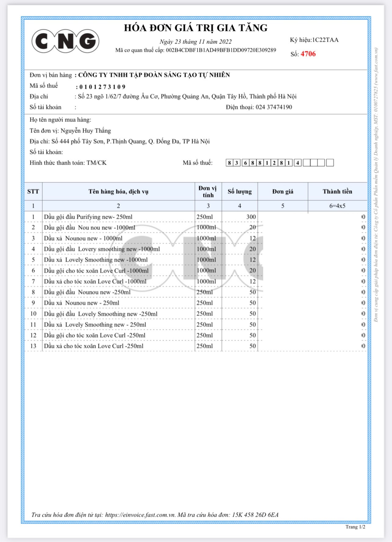Select the 'Thành tiền' column header
Image resolution: width=392 pixels, height=542 pixels.
click(337, 192)
